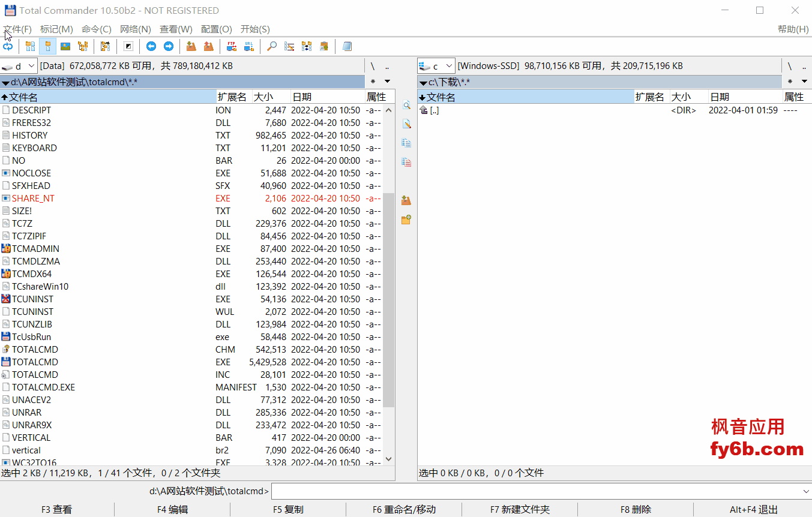Screen dimensions: 812x517
Task: Go to parent with left panel '..' button
Action: 387,66
